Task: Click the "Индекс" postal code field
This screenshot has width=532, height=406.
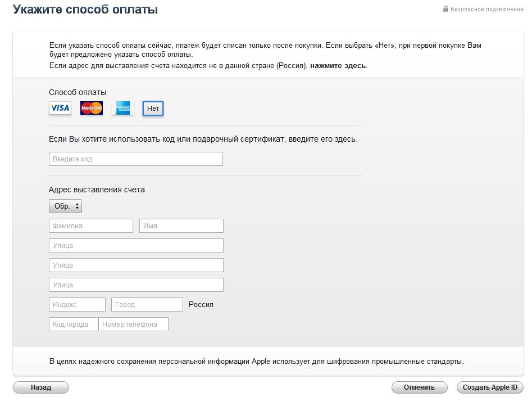Action: coord(77,305)
